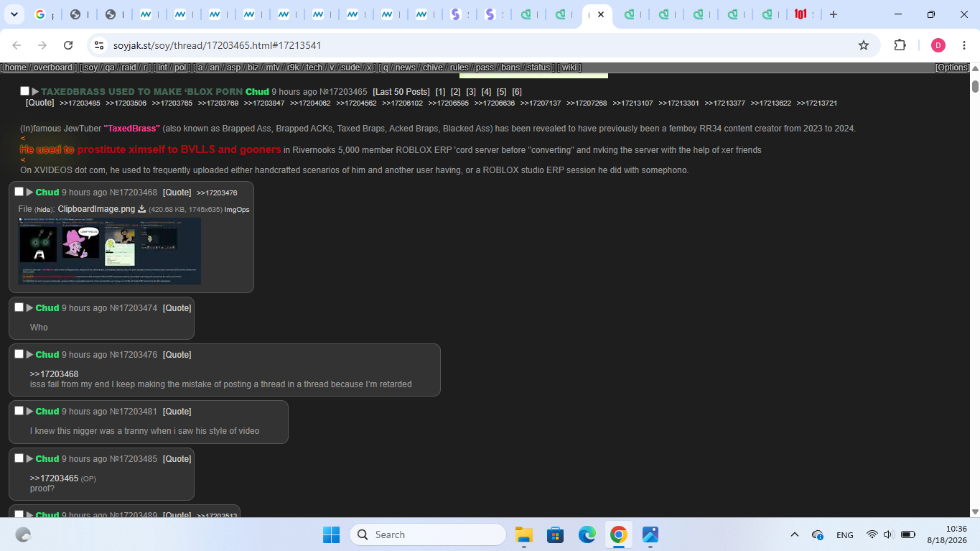Open the widgets icon on the taskbar
The height and width of the screenshot is (551, 980).
click(23, 534)
